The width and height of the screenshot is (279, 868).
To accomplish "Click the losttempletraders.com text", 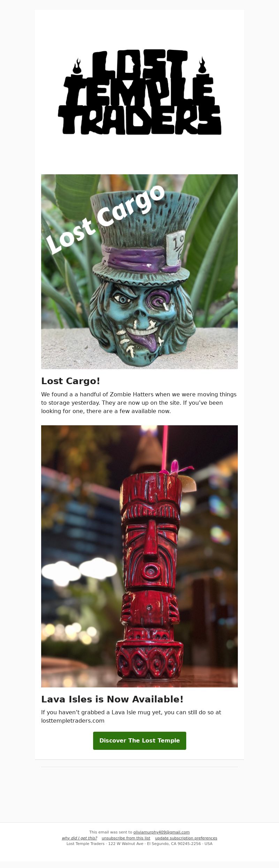I will (x=73, y=721).
